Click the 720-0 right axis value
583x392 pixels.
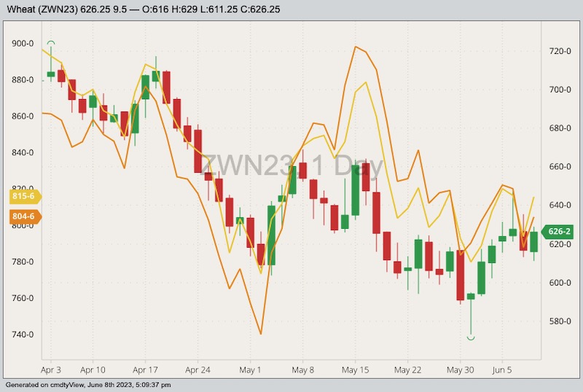pyautogui.click(x=560, y=51)
